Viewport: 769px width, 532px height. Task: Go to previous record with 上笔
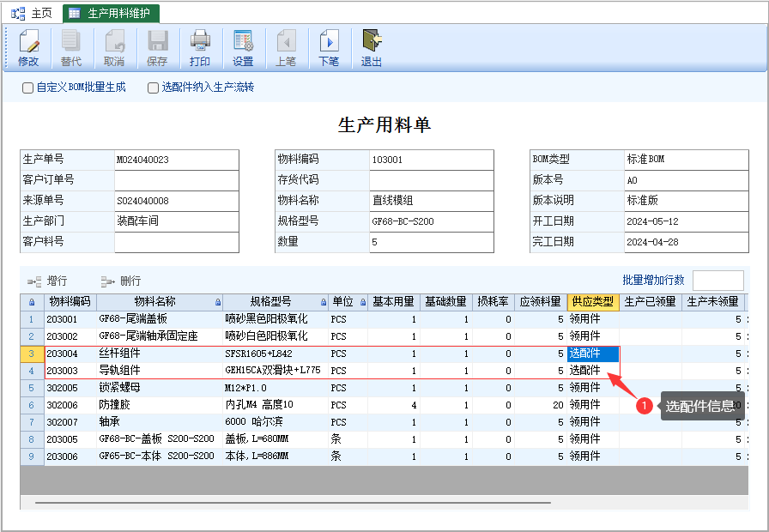[286, 47]
